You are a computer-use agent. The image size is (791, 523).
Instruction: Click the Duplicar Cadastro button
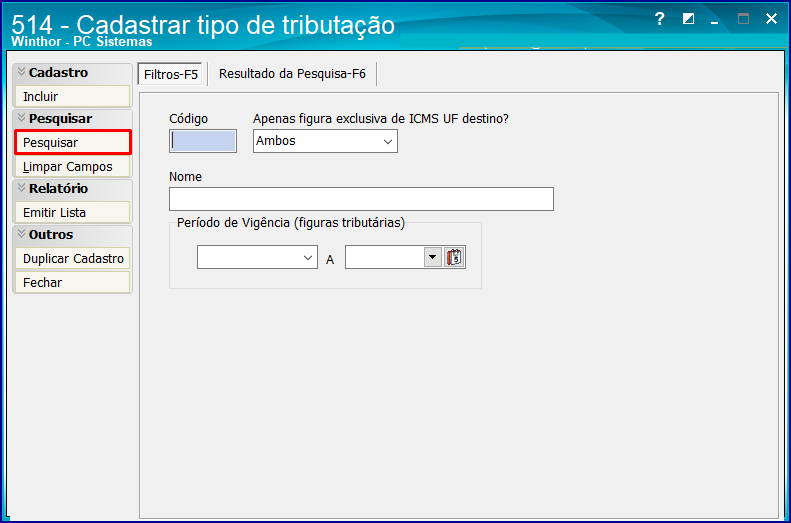[73, 258]
